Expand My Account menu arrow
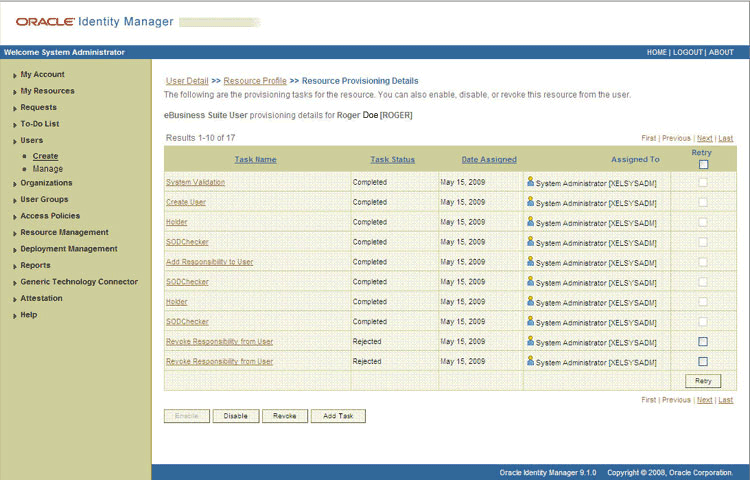 coord(15,75)
